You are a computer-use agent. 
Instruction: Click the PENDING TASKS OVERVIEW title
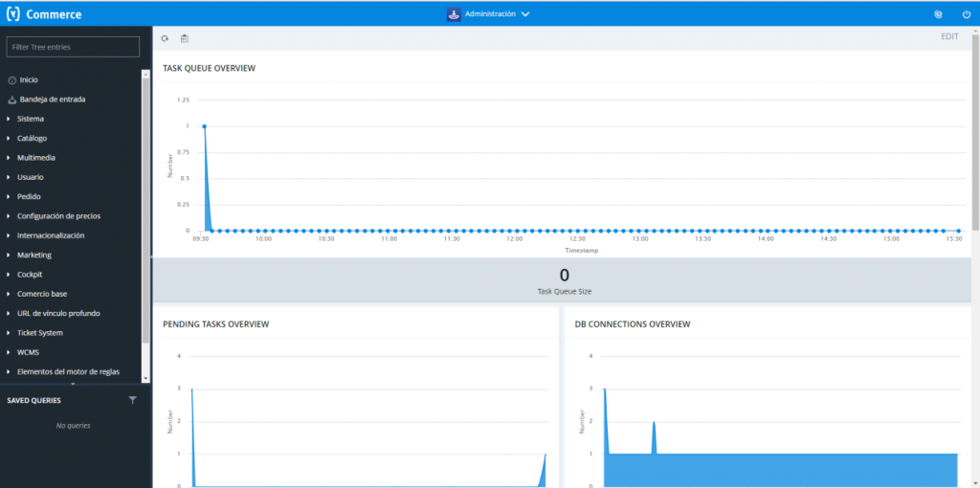pos(215,324)
